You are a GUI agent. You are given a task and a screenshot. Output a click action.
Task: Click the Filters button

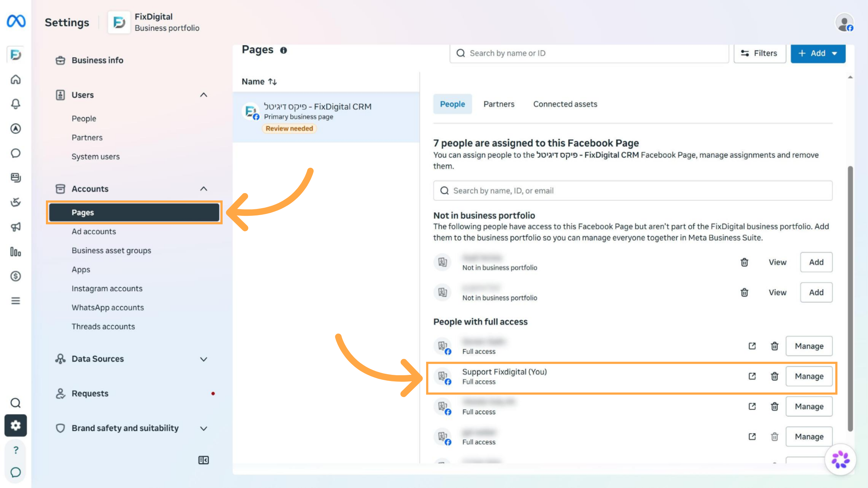coord(759,53)
